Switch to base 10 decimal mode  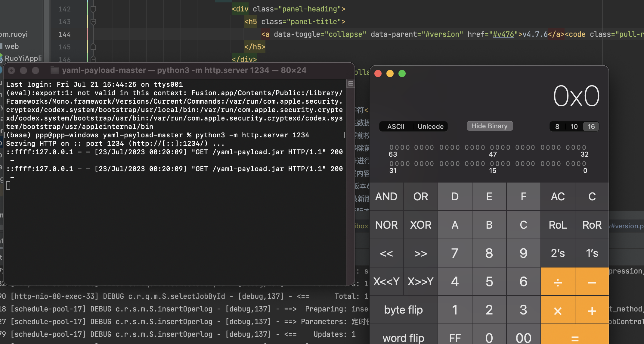[574, 127]
